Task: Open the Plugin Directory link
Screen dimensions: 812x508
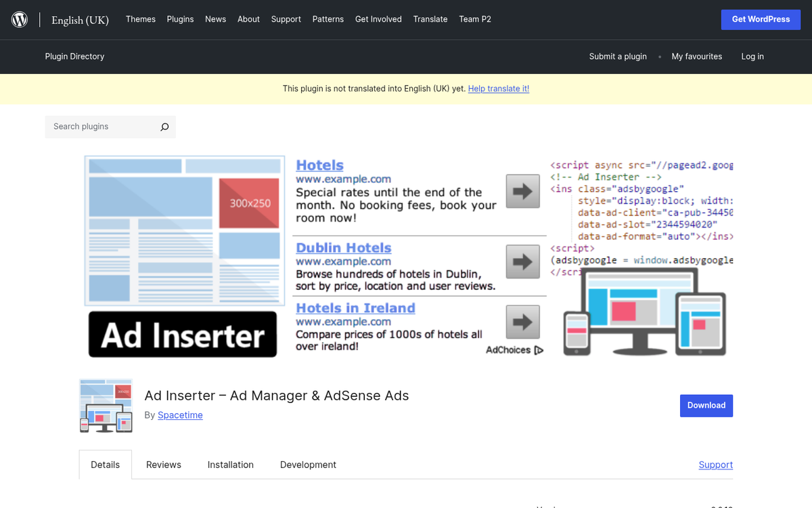Action: [74, 56]
